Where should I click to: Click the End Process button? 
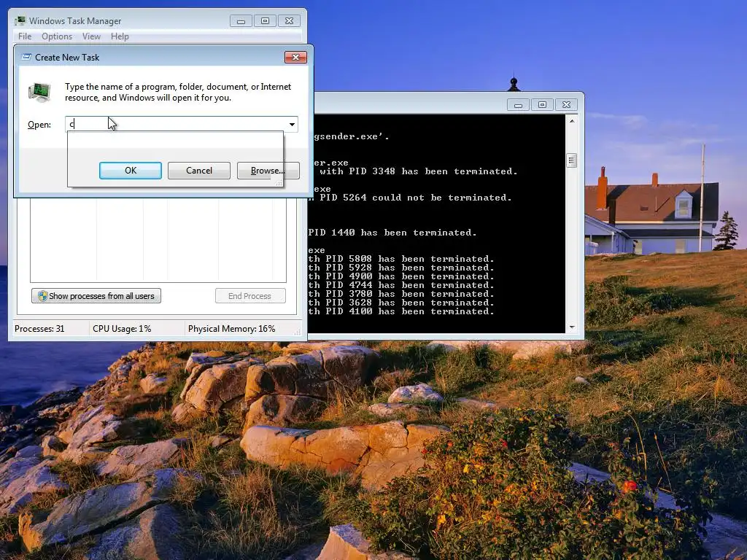(250, 296)
